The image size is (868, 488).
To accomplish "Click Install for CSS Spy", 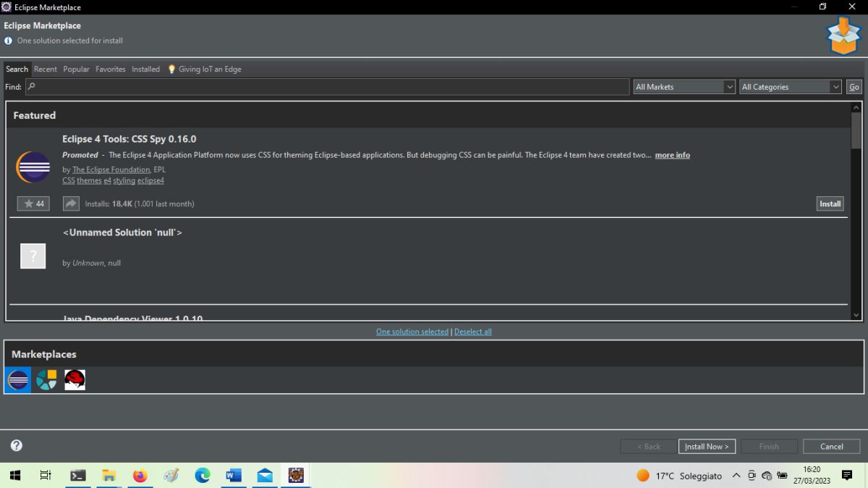I will (x=830, y=203).
